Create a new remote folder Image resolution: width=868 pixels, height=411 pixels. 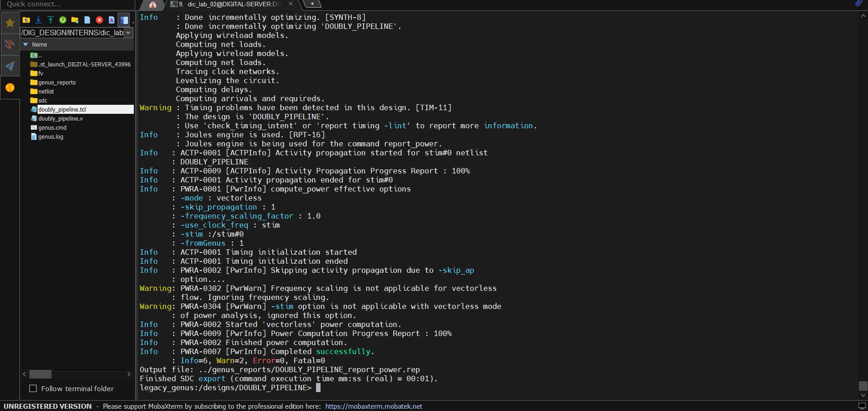[x=75, y=20]
